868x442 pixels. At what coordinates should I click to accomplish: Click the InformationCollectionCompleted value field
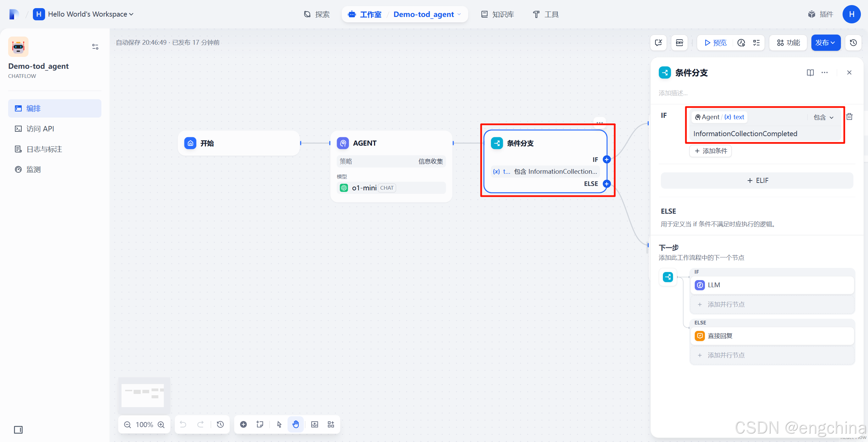pyautogui.click(x=745, y=134)
